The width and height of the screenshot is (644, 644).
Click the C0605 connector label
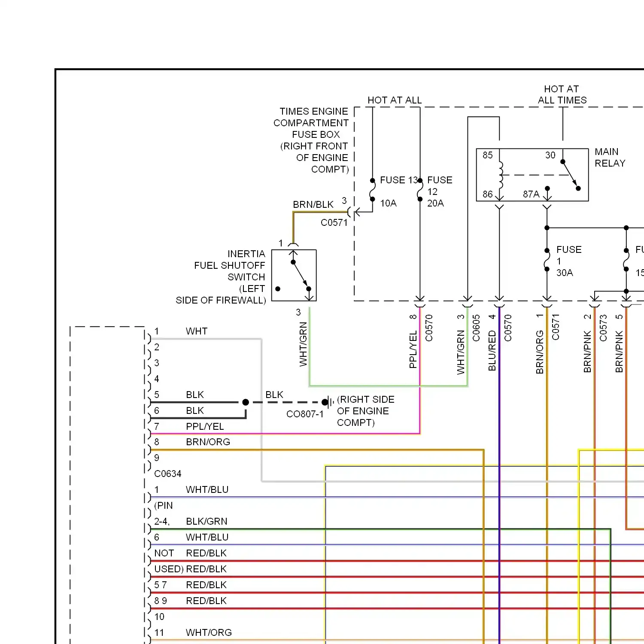click(476, 328)
